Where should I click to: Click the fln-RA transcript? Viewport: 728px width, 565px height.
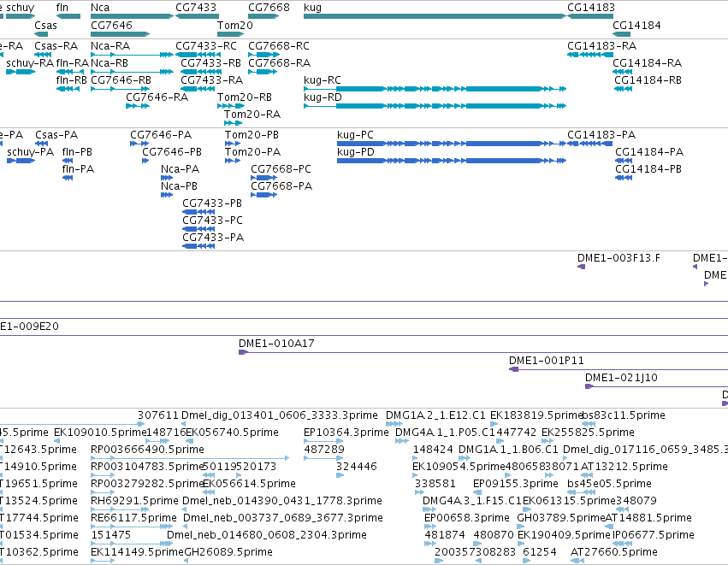tap(70, 72)
